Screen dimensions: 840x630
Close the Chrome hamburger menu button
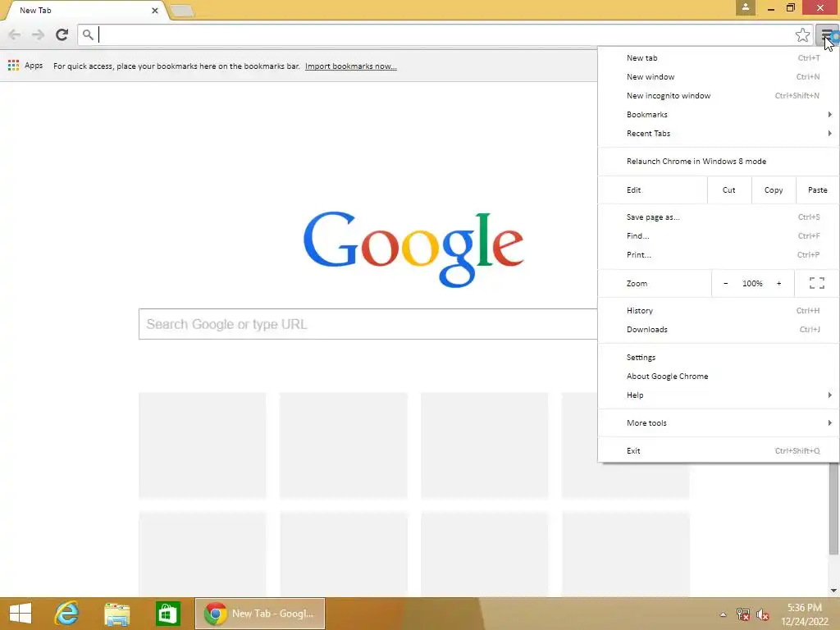tap(827, 35)
